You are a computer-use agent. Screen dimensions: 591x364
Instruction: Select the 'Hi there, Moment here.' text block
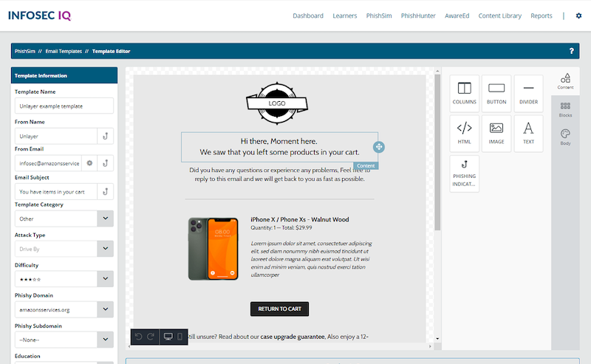[279, 147]
